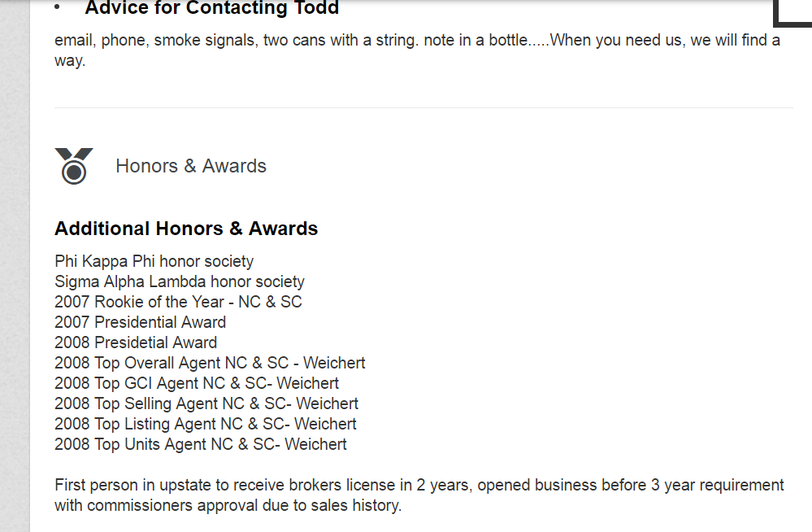Click the horizontal divider above Honors & Awards
Image resolution: width=812 pixels, height=532 pixels.
pyautogui.click(x=423, y=107)
